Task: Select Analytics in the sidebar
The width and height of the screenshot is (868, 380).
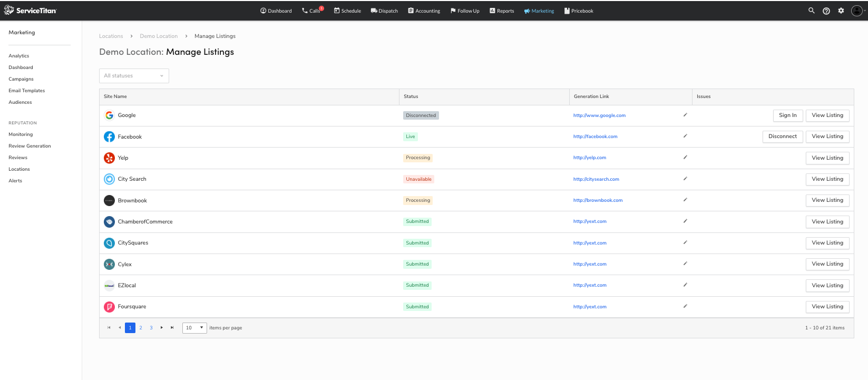Action: click(x=19, y=56)
